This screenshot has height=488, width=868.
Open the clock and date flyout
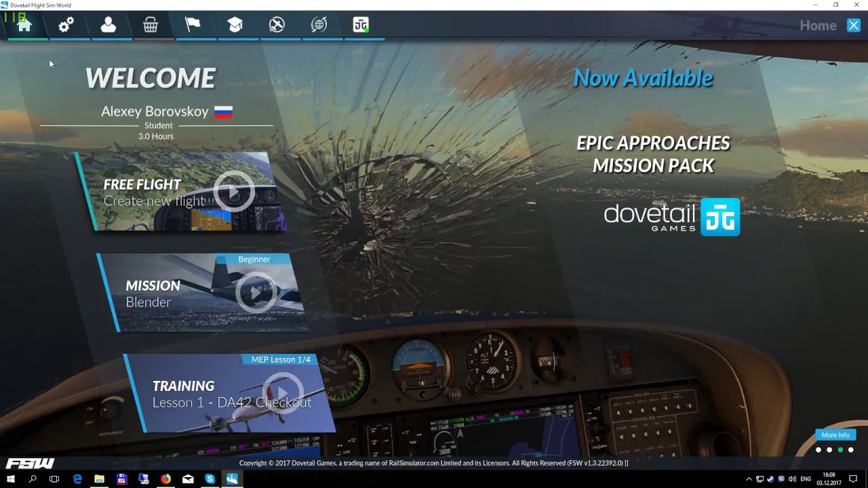point(829,479)
